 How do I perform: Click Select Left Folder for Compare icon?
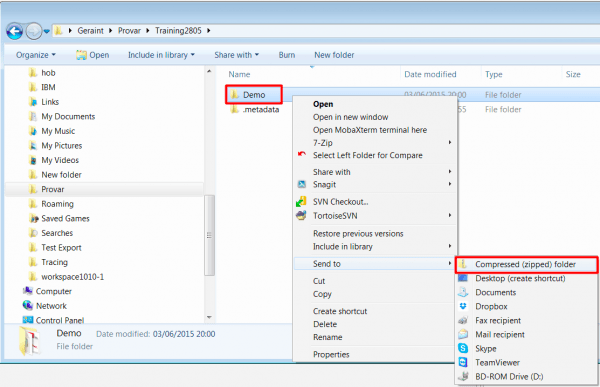pos(302,154)
